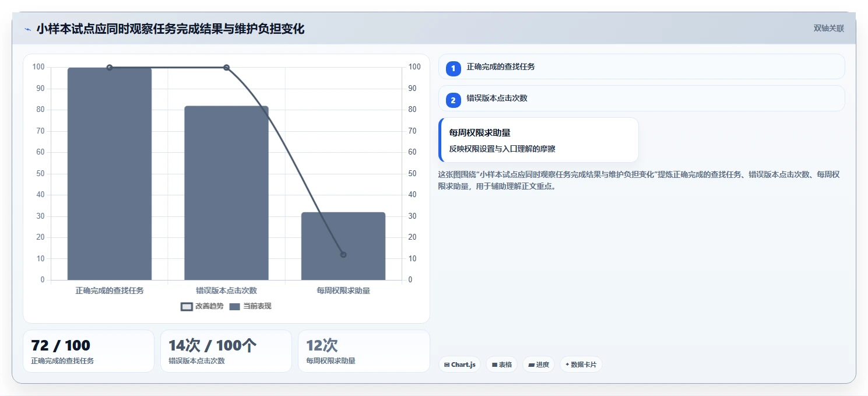Click the lightning icon beside the title

(28, 29)
